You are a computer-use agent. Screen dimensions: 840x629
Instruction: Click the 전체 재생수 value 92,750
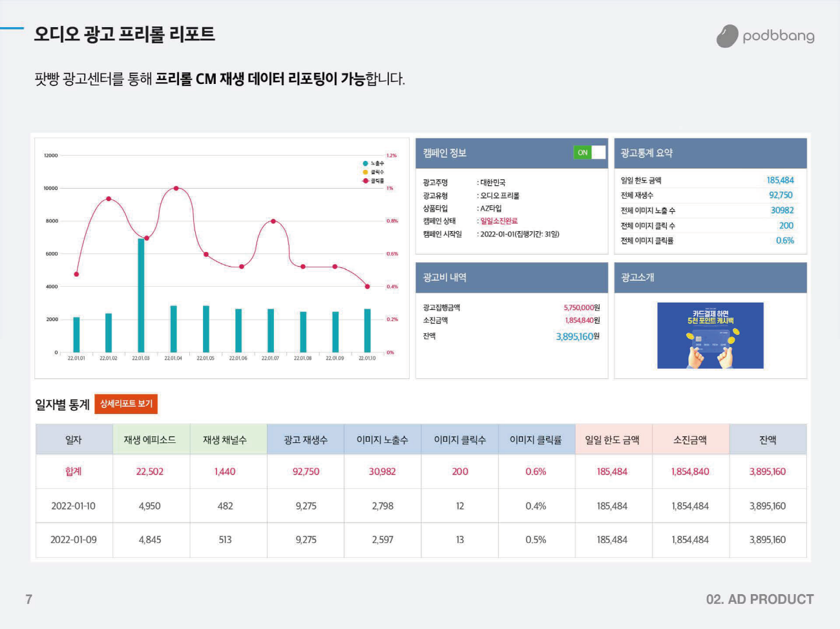781,195
